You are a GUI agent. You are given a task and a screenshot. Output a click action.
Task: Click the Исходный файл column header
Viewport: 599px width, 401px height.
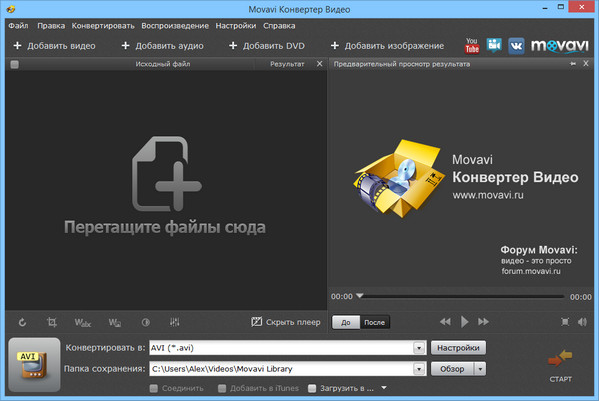click(x=163, y=64)
